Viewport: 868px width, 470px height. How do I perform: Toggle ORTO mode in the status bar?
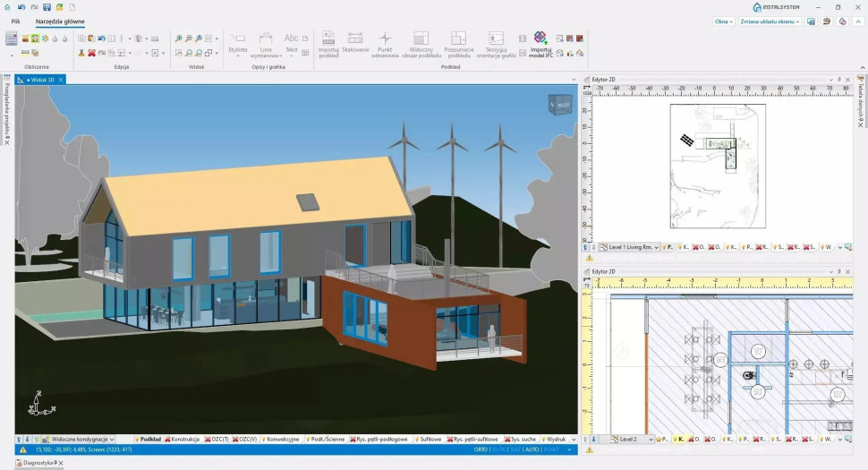(x=481, y=449)
